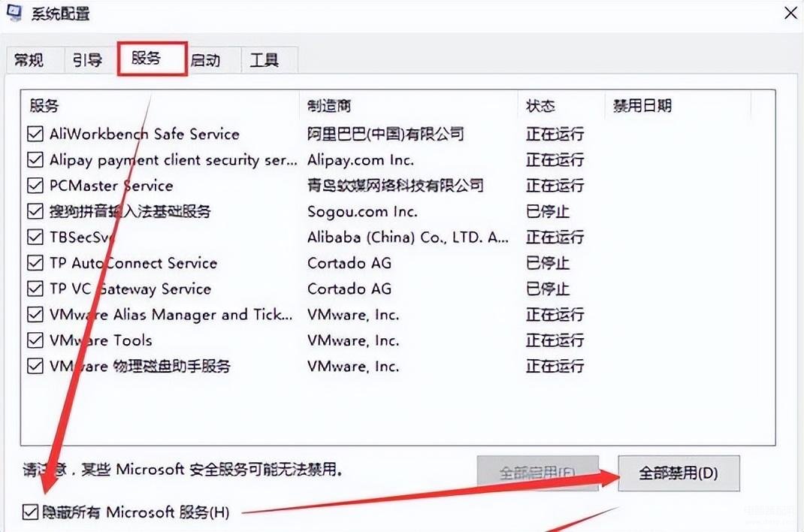This screenshot has width=804, height=532.
Task: Open the 引导 tab
Action: (x=88, y=60)
